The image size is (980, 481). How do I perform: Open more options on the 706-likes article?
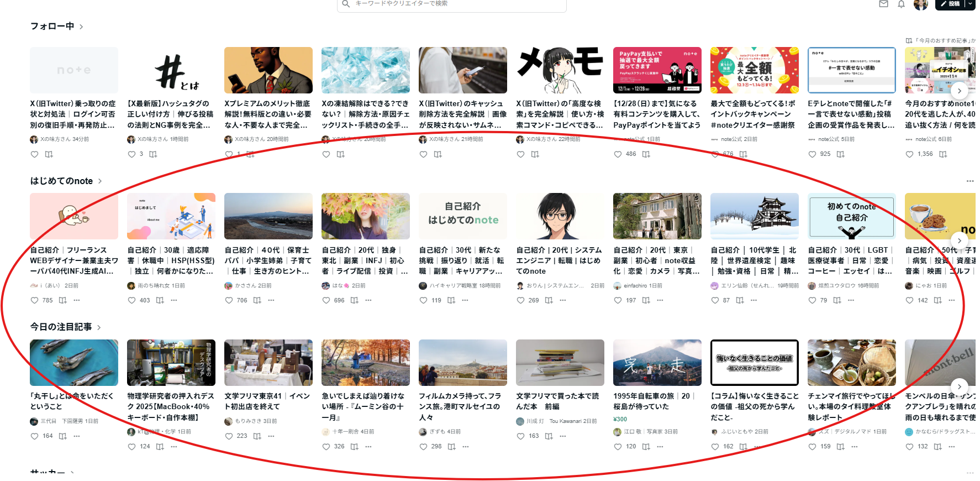point(271,300)
